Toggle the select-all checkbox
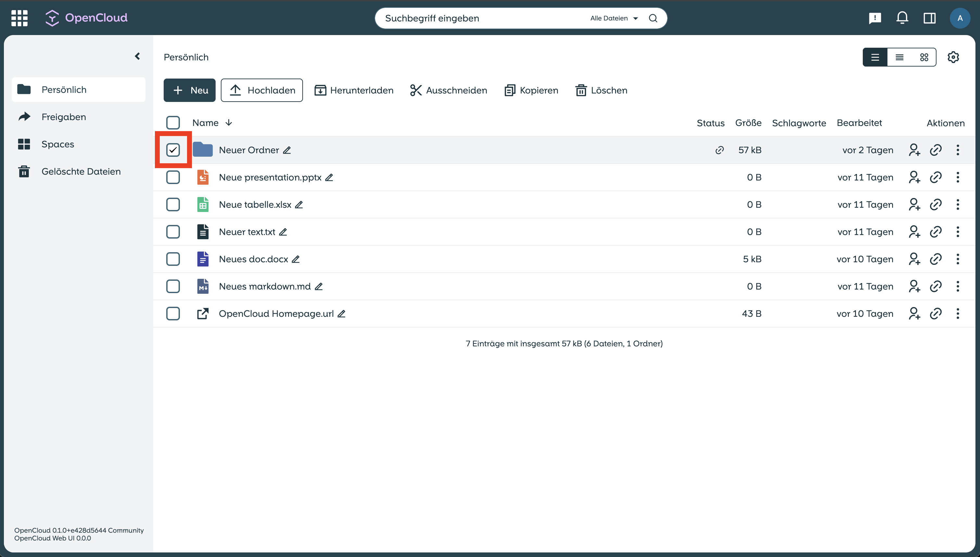Viewport: 980px width, 557px height. coord(173,123)
